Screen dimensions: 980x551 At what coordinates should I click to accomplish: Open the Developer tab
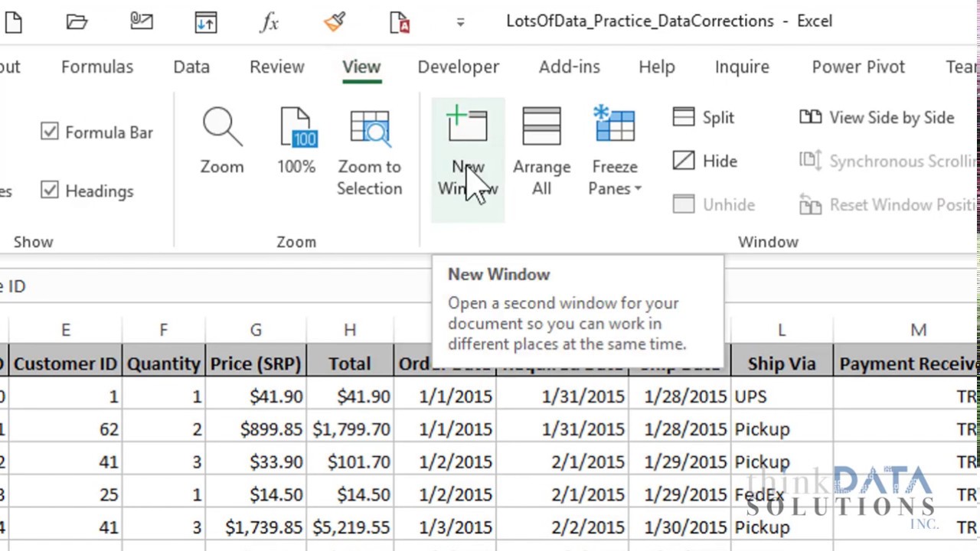[x=458, y=67]
